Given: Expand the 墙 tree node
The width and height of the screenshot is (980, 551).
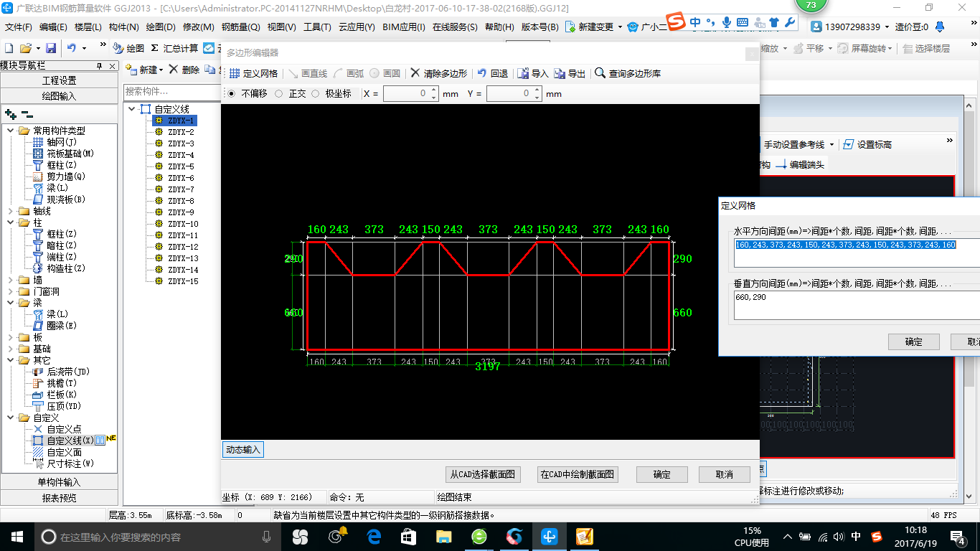Looking at the screenshot, I should (11, 280).
